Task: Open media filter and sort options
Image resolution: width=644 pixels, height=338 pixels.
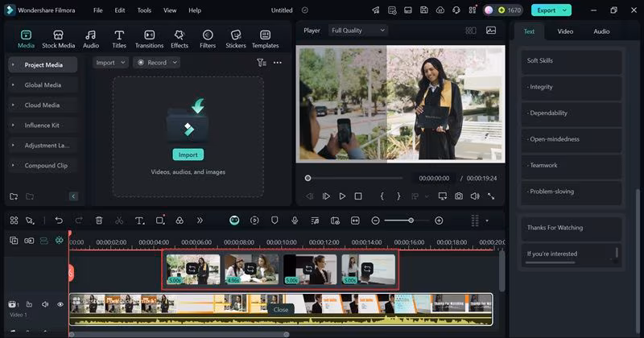Action: [261, 63]
